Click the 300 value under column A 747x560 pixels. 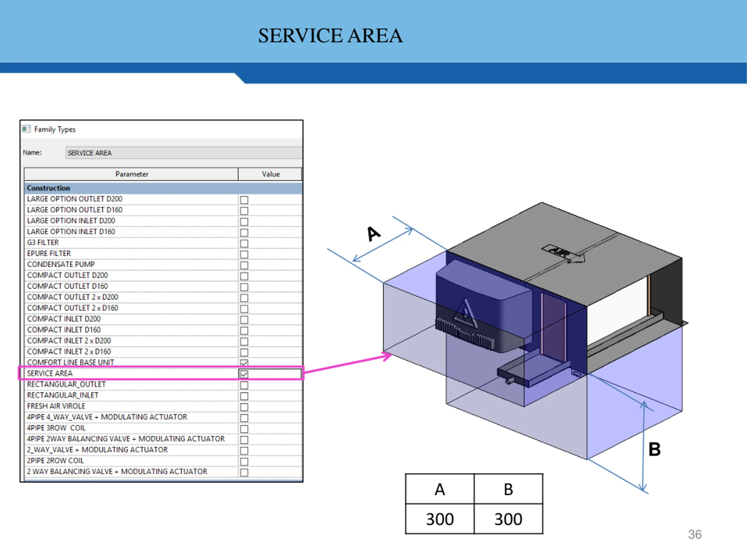pos(440,519)
